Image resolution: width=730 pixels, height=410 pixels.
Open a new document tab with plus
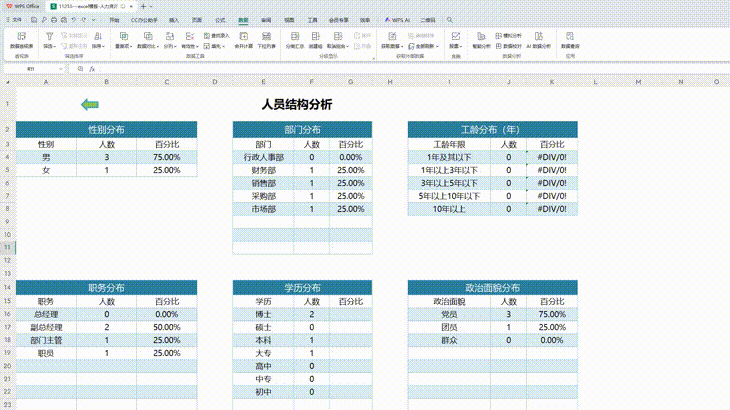point(143,7)
